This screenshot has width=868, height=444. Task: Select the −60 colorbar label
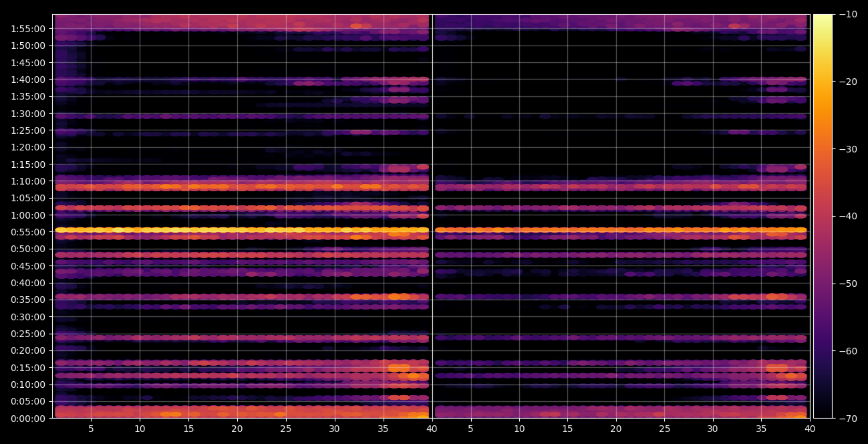(848, 351)
